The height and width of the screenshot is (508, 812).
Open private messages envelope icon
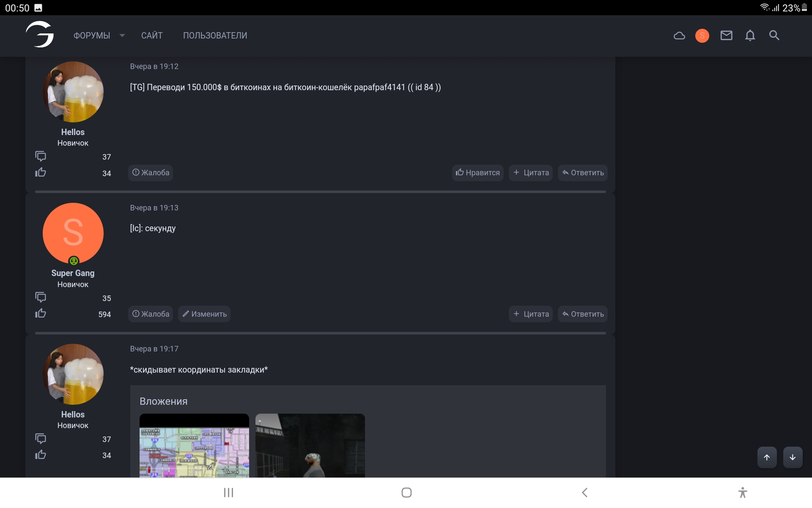(726, 36)
